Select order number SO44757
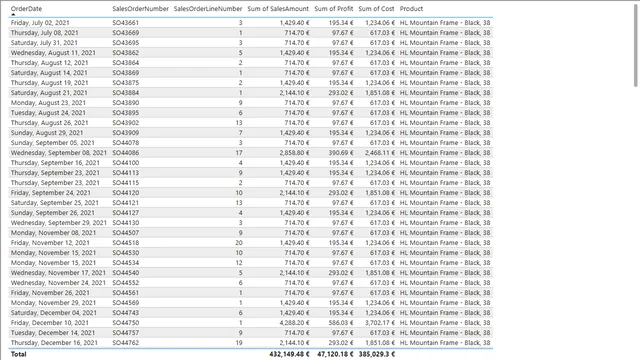This screenshot has height=360, width=640. (126, 333)
